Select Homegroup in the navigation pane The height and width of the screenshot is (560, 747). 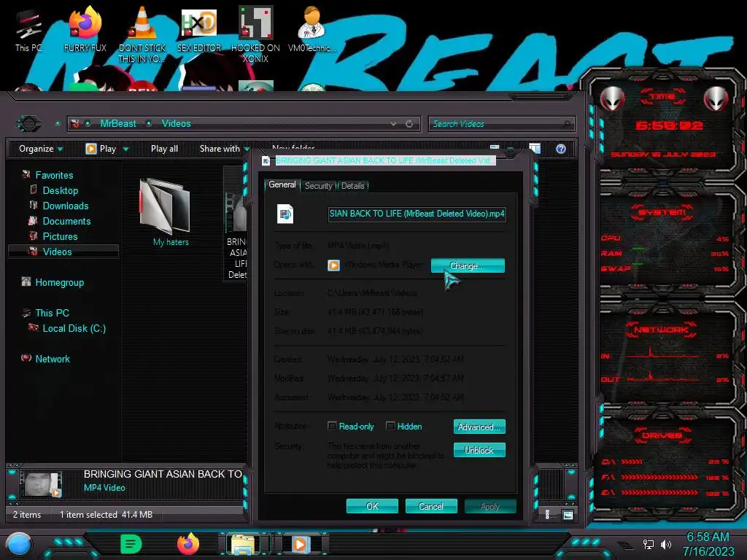coord(60,282)
